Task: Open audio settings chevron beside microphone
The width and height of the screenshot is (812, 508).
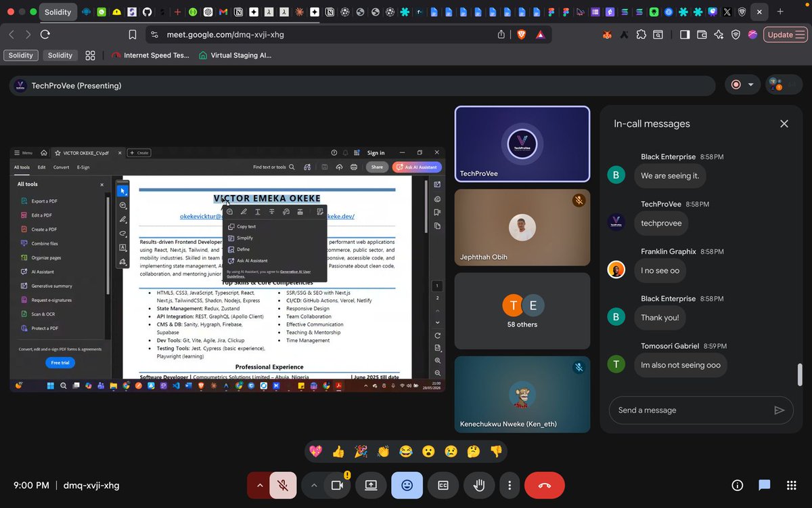Action: (259, 485)
